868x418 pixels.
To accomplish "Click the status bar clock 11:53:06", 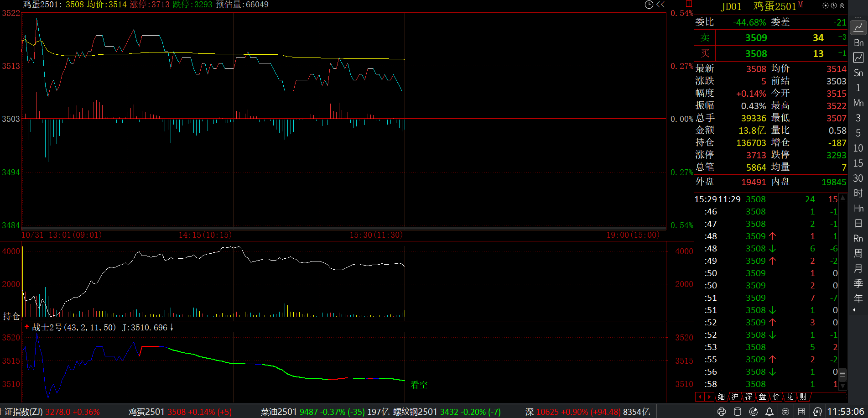I will (x=846, y=412).
